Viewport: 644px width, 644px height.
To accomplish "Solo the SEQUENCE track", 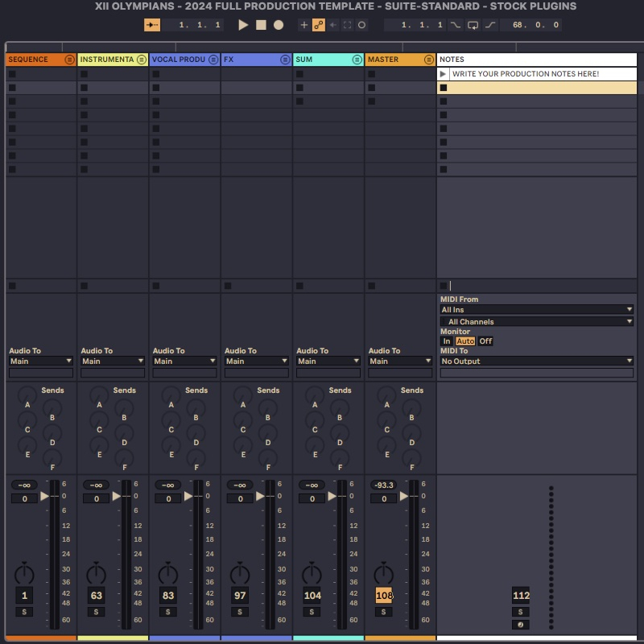I will [23, 611].
